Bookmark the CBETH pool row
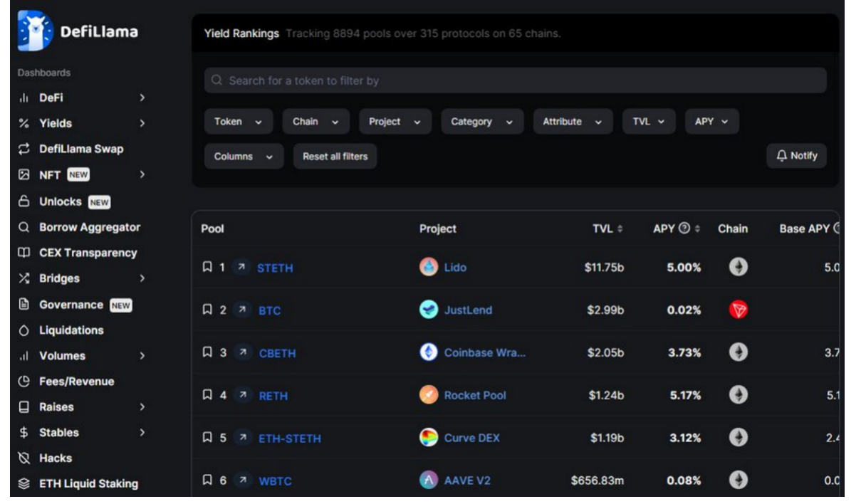This screenshot has height=504, width=866. coord(207,352)
